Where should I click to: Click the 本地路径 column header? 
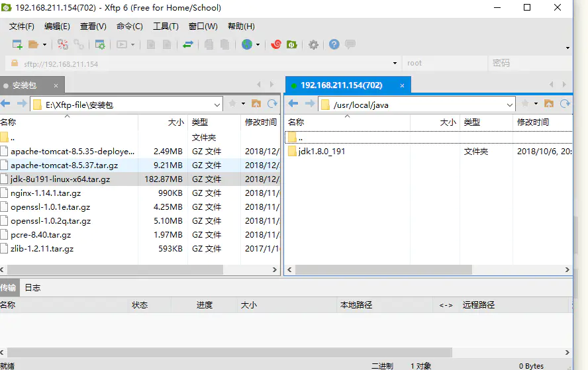coord(384,304)
